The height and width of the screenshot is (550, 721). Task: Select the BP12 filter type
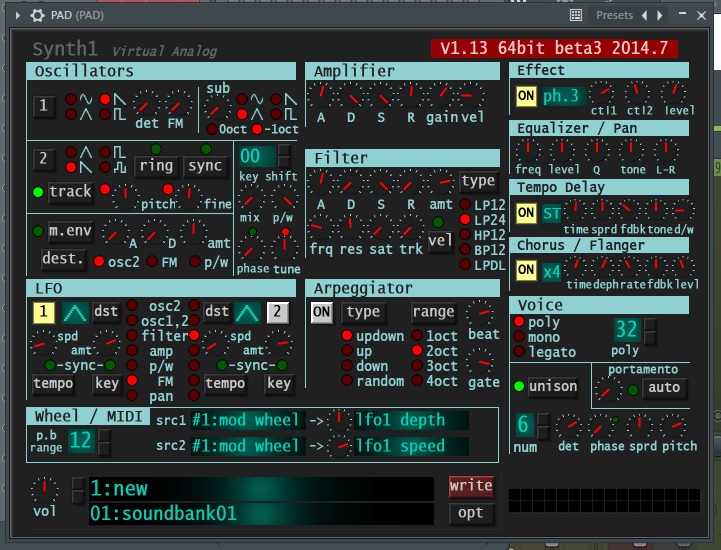465,250
